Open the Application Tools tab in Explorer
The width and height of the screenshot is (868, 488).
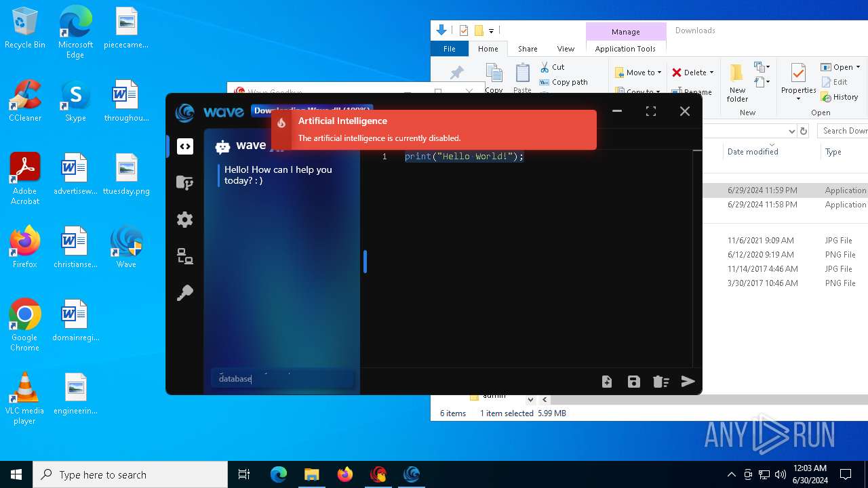click(625, 49)
